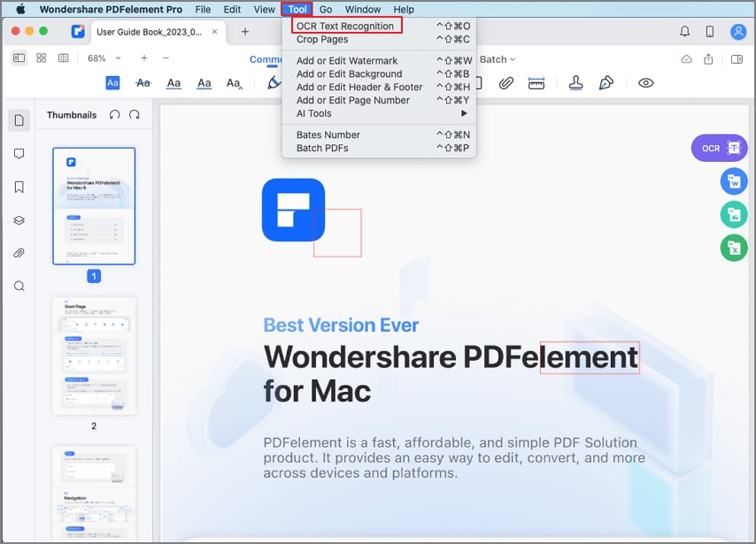Image resolution: width=756 pixels, height=544 pixels.
Task: Select the squiggly underline Aa tool
Action: point(204,83)
